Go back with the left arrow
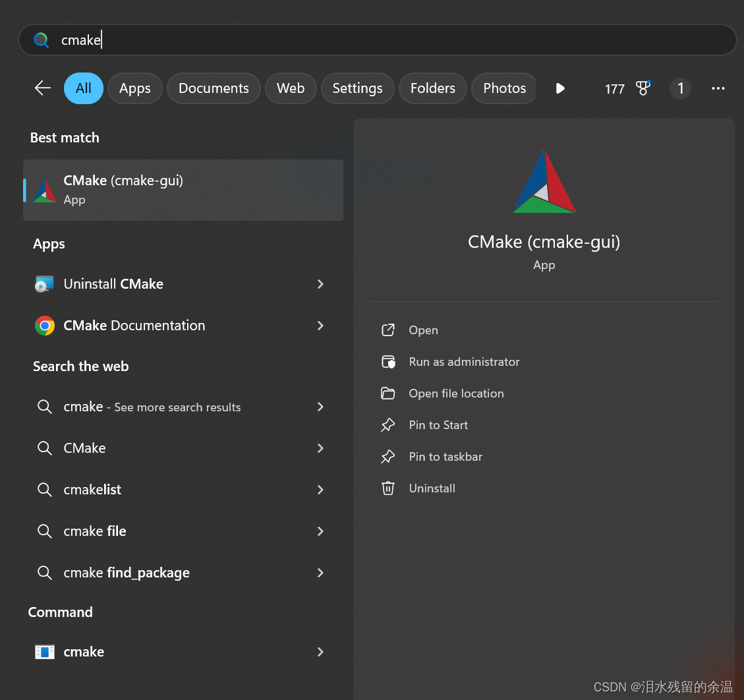The width and height of the screenshot is (744, 700). 43,88
